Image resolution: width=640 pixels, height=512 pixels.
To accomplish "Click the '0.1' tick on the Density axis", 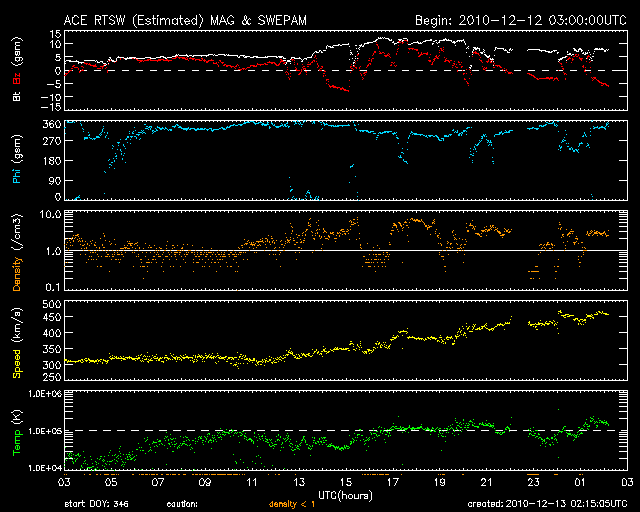I will [x=53, y=287].
